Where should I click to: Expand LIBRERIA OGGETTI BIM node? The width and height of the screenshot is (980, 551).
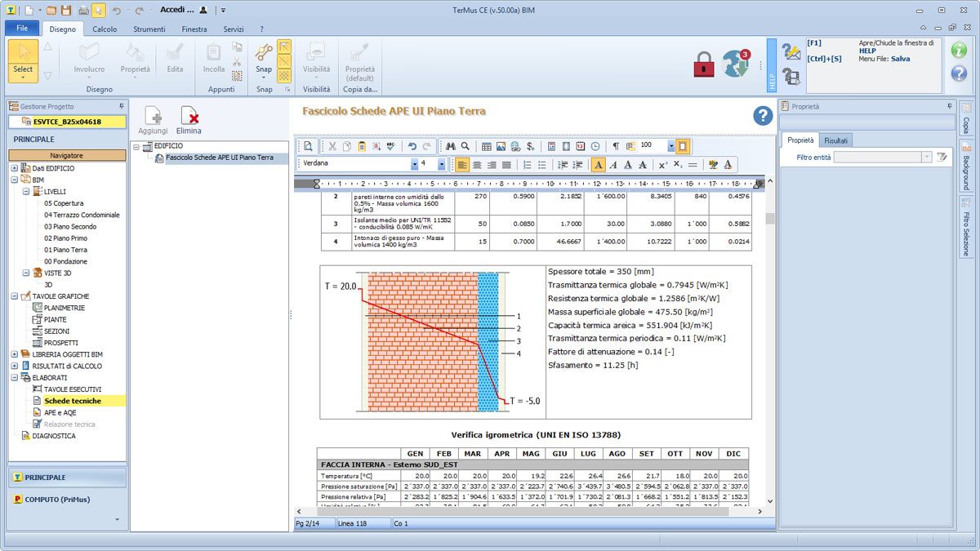point(14,354)
